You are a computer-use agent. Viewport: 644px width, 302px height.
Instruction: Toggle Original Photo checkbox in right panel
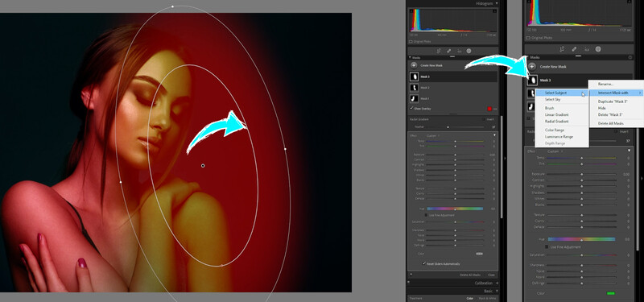pos(529,38)
